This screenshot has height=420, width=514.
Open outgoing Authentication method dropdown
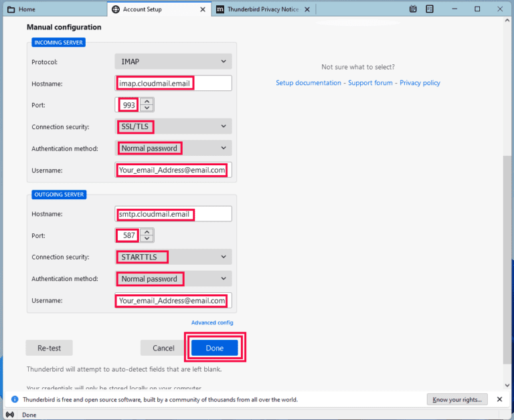click(173, 279)
